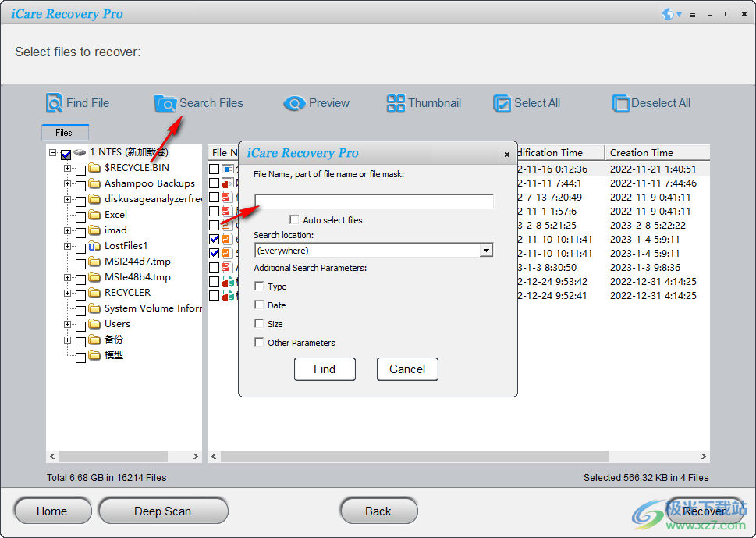The height and width of the screenshot is (538, 756).
Task: Open the hamburger menu in the title bar
Action: click(x=693, y=14)
